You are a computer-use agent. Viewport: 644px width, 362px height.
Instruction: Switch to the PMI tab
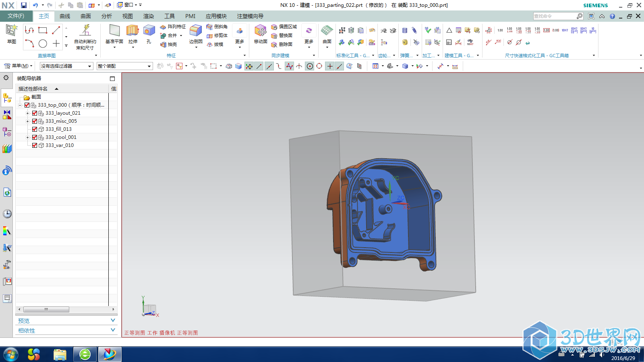(191, 16)
